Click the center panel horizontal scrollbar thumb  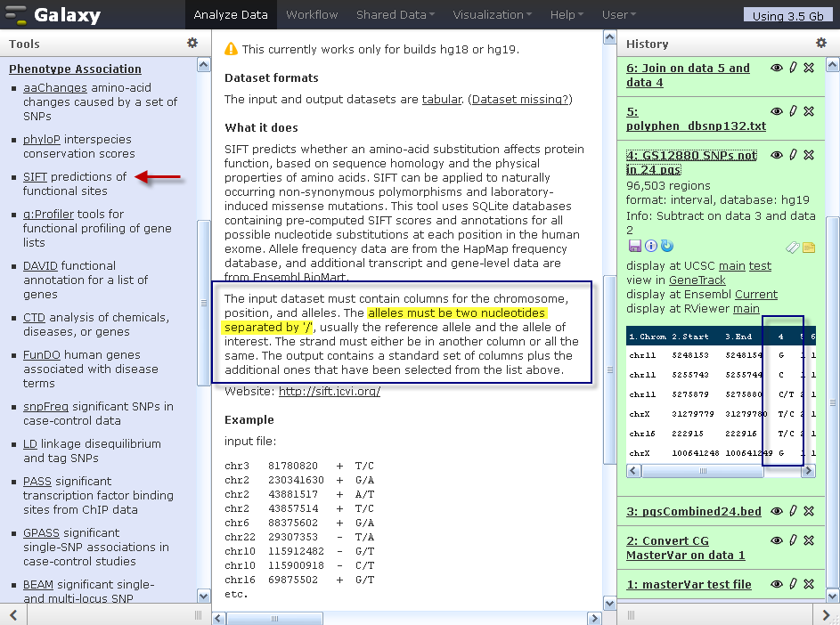point(274,619)
